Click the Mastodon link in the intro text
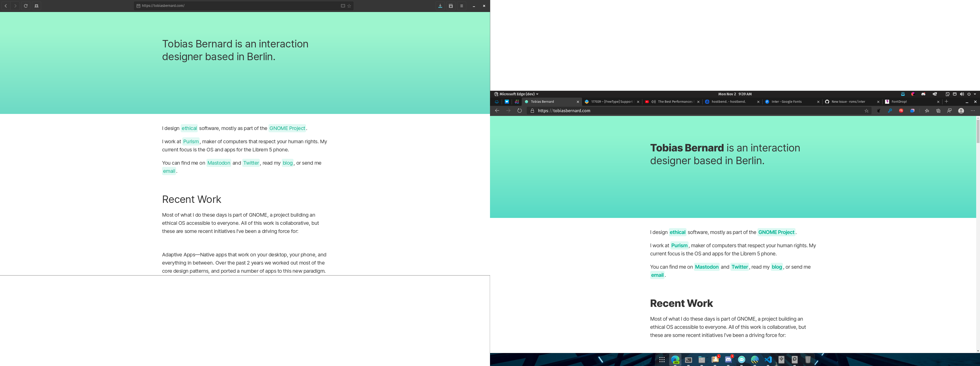 tap(707, 267)
